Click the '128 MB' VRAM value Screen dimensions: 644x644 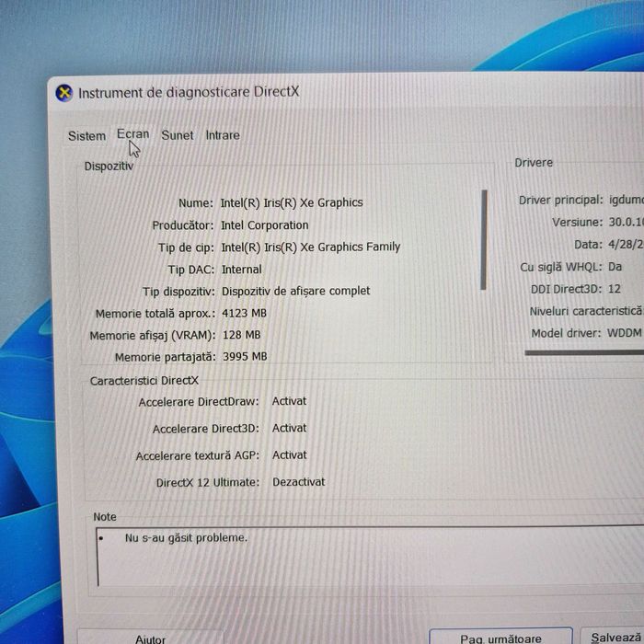[x=241, y=335]
